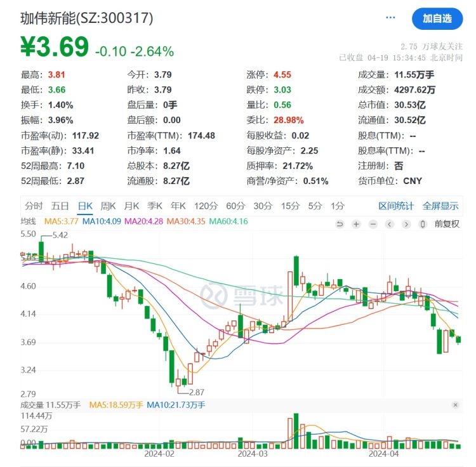This screenshot has height=467, width=476.
Task: Switch to 30分 chart tab
Action: (x=263, y=206)
